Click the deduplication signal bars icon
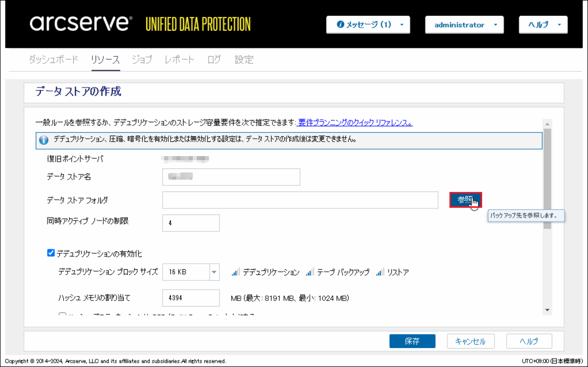This screenshot has width=588, height=367. 236,272
